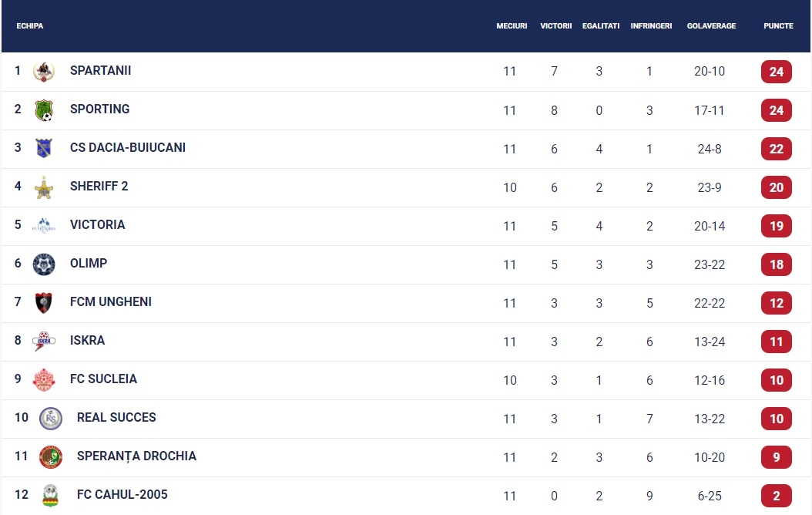Click the Spartanii team logo

[43, 72]
